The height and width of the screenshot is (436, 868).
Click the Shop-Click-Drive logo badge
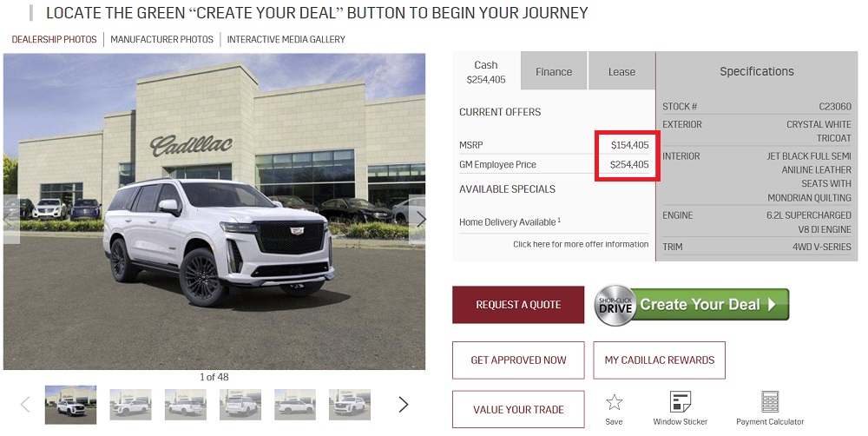(x=615, y=305)
